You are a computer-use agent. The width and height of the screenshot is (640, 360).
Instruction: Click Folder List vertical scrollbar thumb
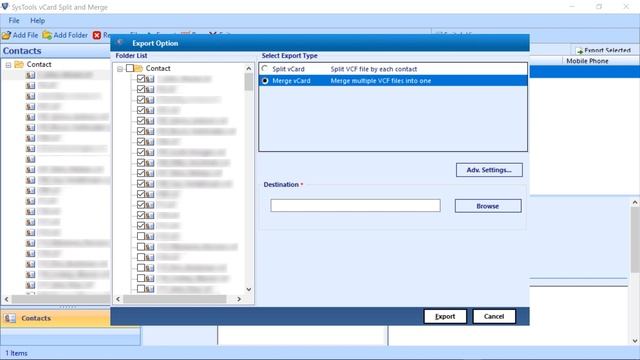pyautogui.click(x=249, y=82)
